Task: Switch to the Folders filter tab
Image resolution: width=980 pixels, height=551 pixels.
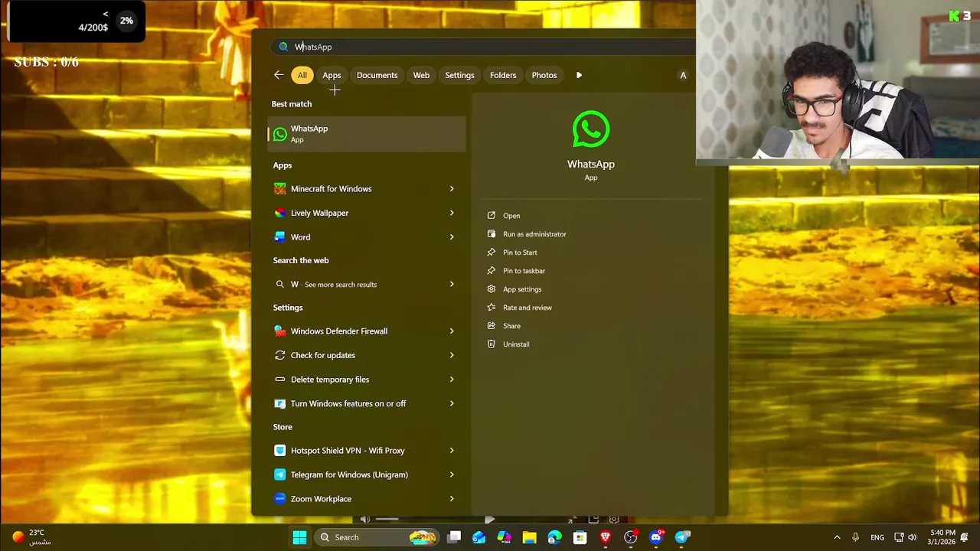Action: click(503, 75)
